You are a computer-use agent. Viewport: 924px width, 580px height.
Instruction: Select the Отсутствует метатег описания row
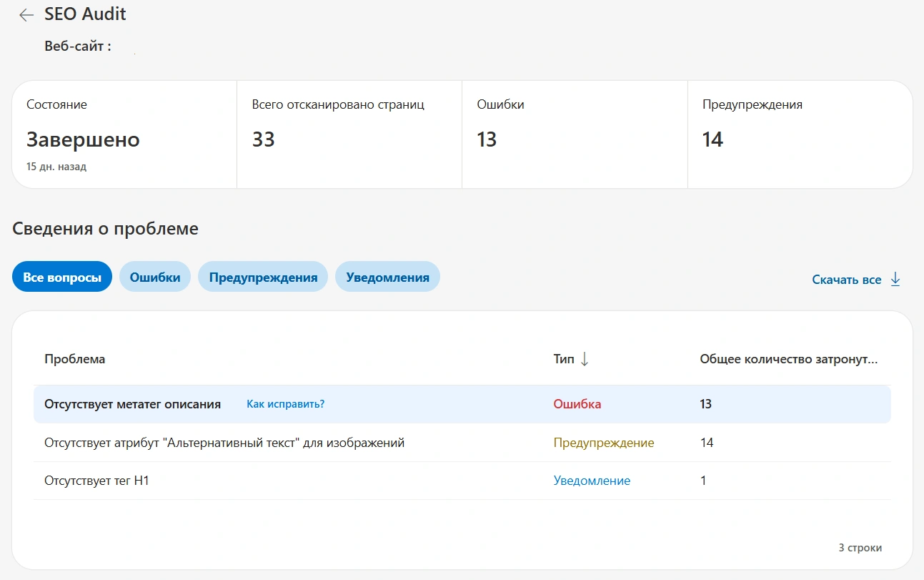(x=462, y=404)
